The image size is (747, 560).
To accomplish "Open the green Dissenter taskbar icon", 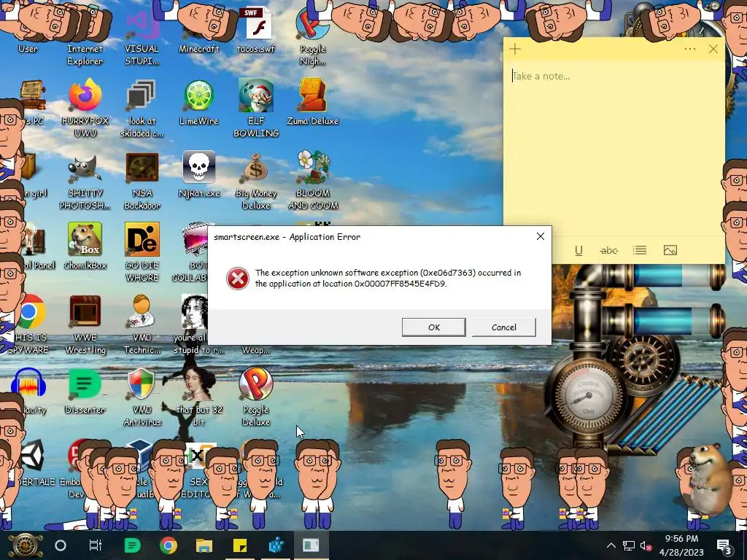I will point(132,545).
